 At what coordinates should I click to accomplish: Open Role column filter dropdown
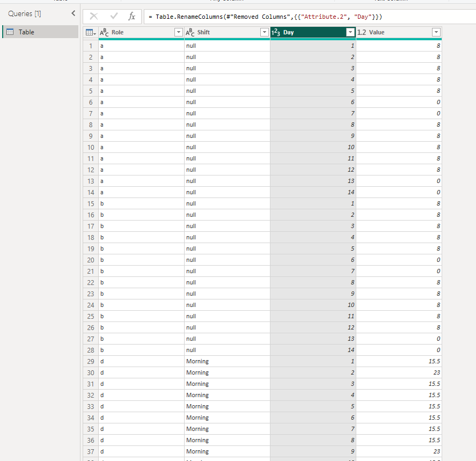[x=179, y=32]
